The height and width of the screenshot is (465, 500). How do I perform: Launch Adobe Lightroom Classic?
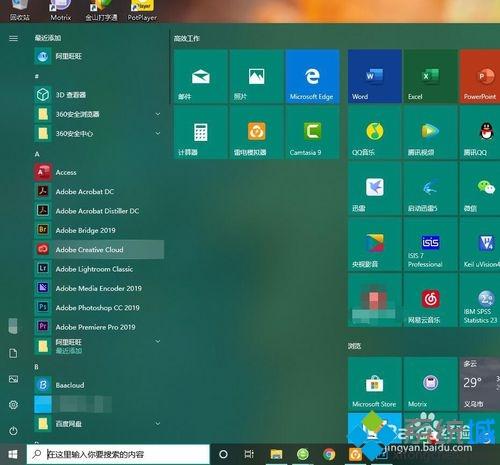click(99, 269)
